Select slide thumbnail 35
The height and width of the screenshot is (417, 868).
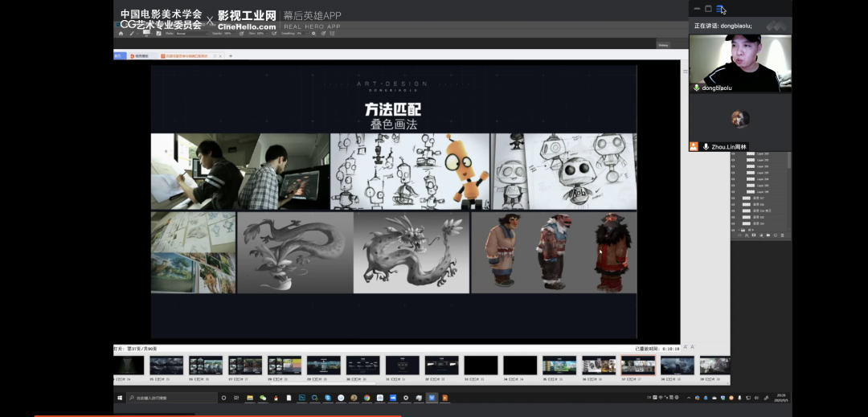coord(559,366)
